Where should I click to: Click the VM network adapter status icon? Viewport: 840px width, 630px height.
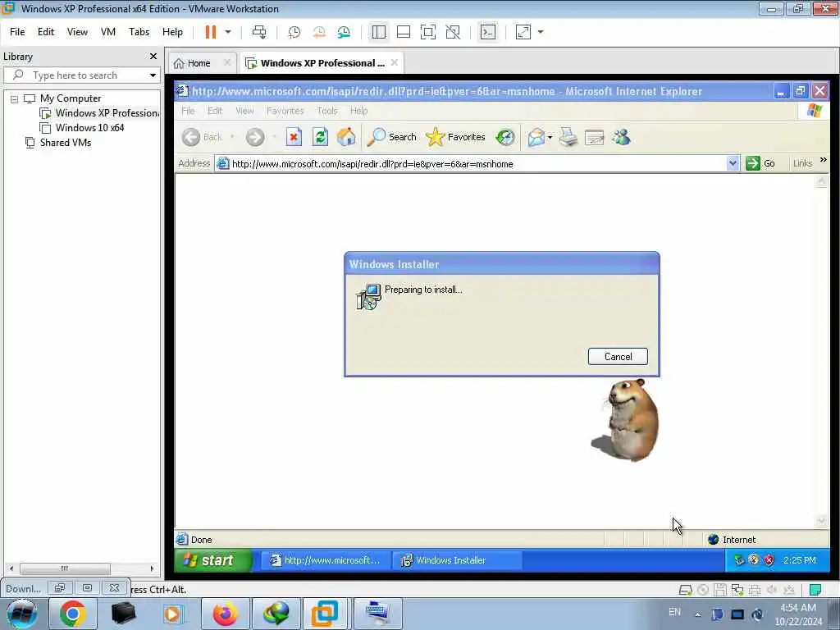coord(737,590)
